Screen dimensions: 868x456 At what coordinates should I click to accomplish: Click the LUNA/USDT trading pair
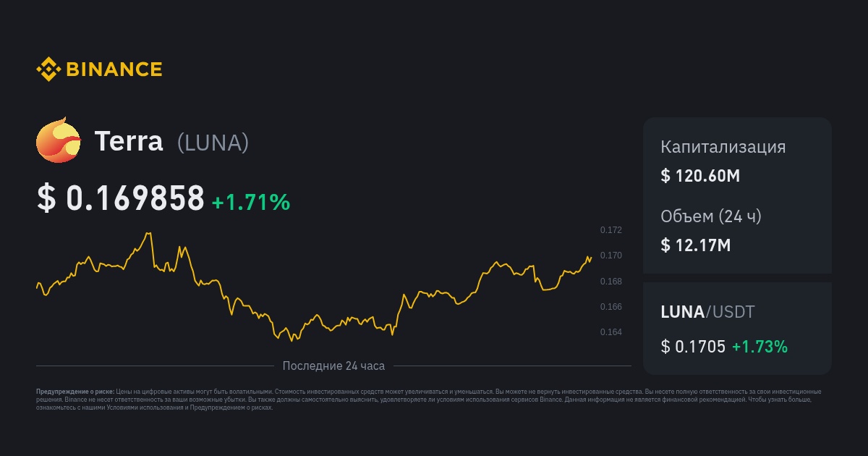[x=708, y=312]
